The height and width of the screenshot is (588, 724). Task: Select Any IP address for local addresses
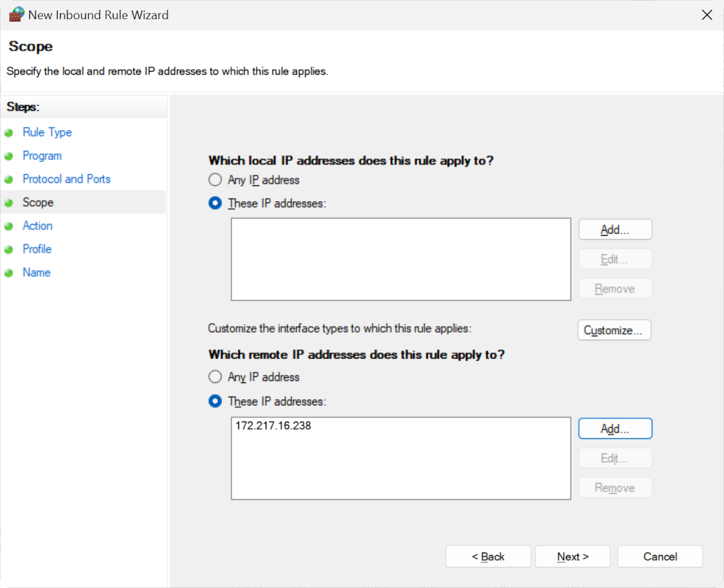[215, 180]
